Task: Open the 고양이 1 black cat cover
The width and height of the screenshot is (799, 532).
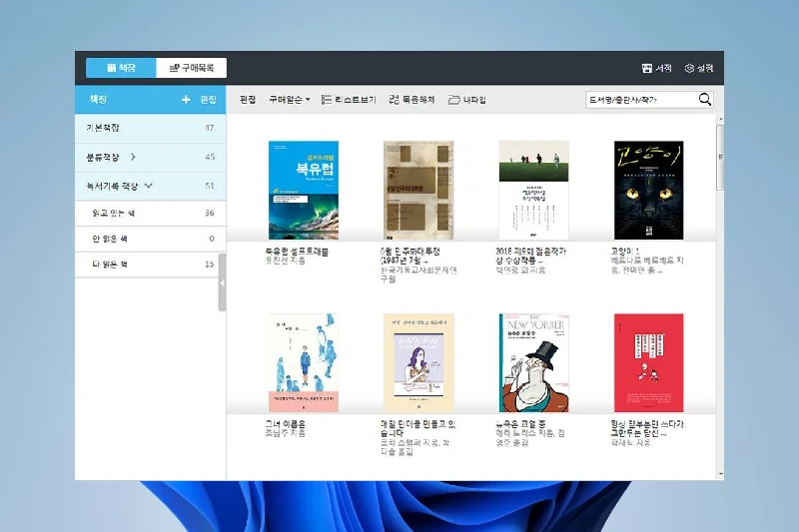Action: (648, 190)
